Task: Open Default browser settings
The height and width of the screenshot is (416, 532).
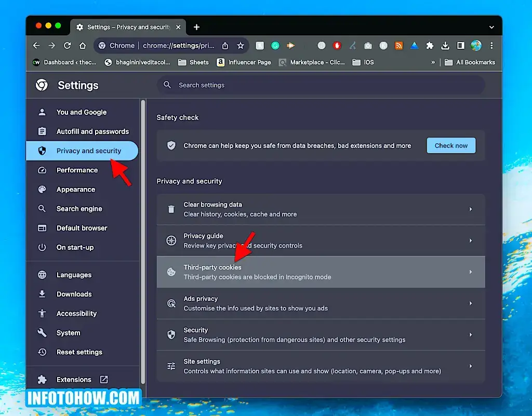Action: 82,228
